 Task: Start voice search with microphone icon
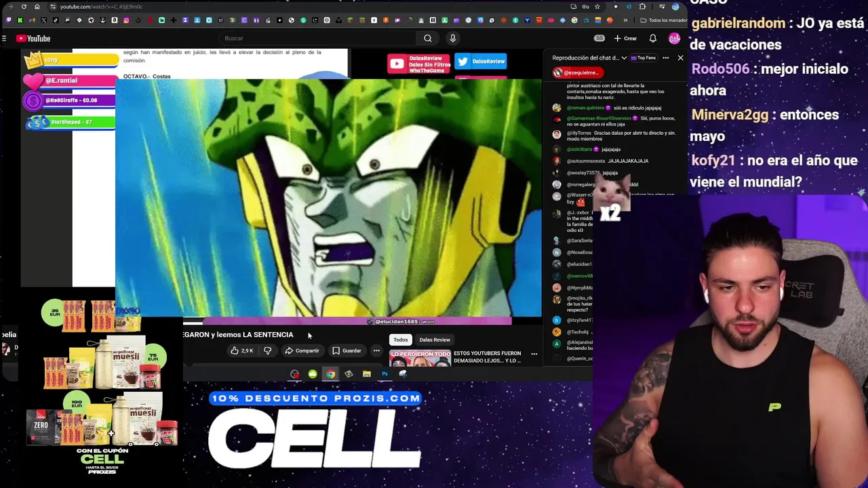click(x=453, y=39)
